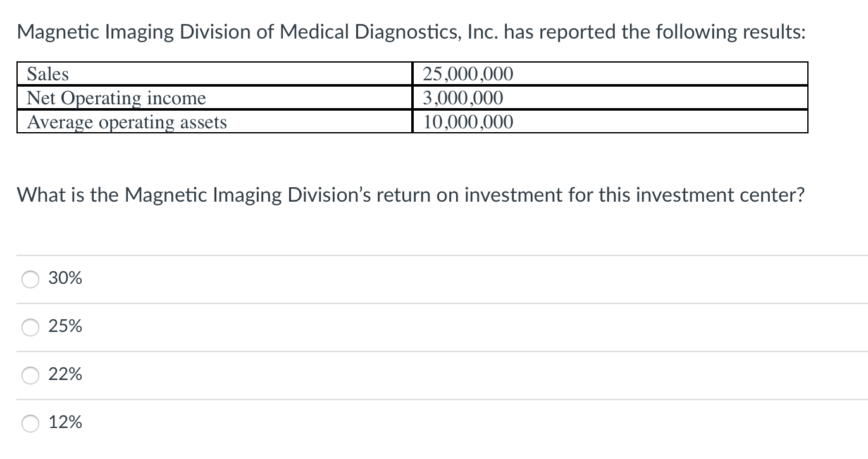Click the "22%" answer label text
868x459 pixels.
click(65, 374)
